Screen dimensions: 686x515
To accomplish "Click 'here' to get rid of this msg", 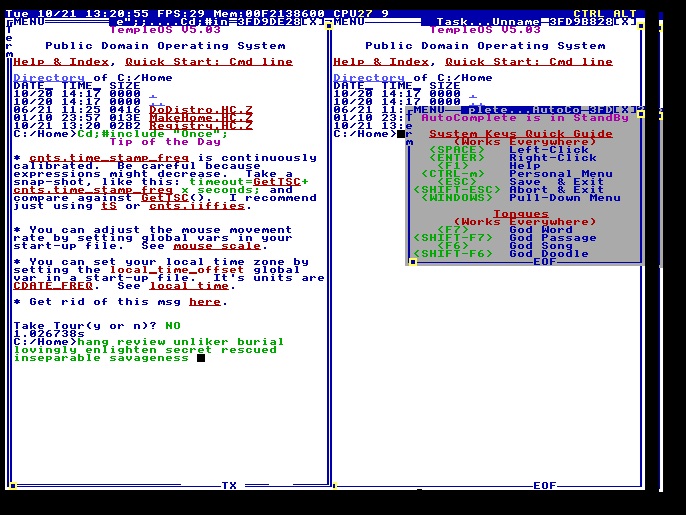I will pos(205,302).
